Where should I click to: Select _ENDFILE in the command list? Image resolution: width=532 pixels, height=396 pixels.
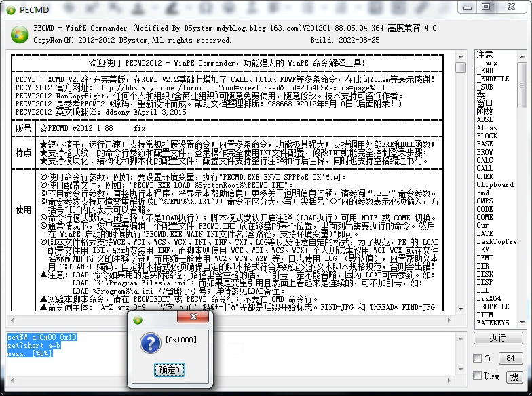[493, 79]
